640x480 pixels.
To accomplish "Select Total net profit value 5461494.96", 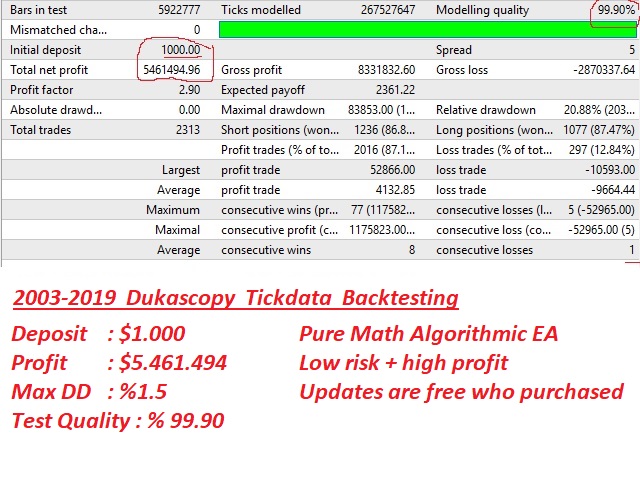I will [x=171, y=70].
